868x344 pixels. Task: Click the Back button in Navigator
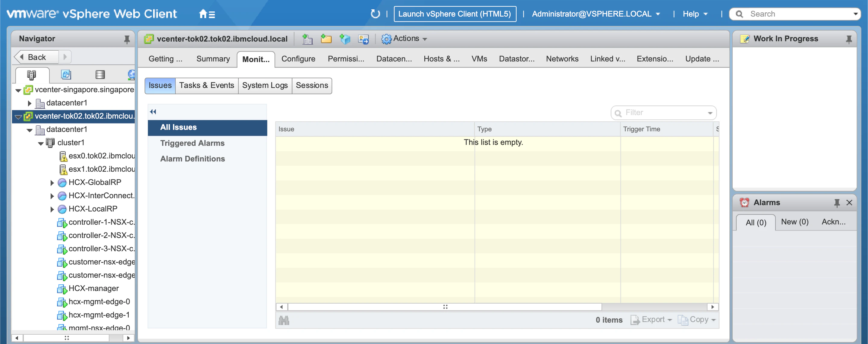click(36, 57)
